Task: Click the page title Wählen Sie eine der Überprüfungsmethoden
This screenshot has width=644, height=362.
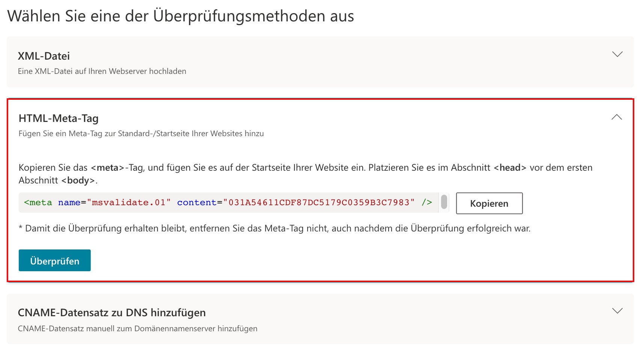Action: point(180,16)
